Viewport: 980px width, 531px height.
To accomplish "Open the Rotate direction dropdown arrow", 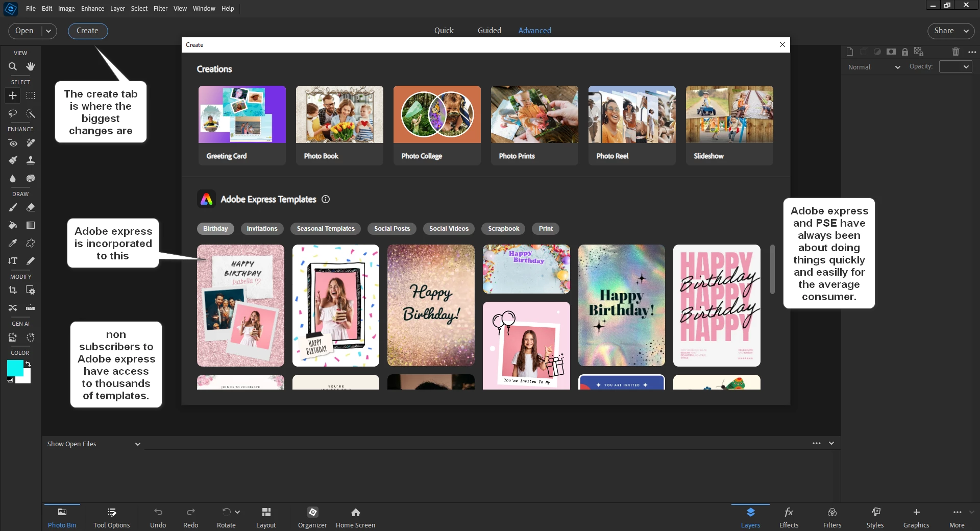I will (x=237, y=512).
